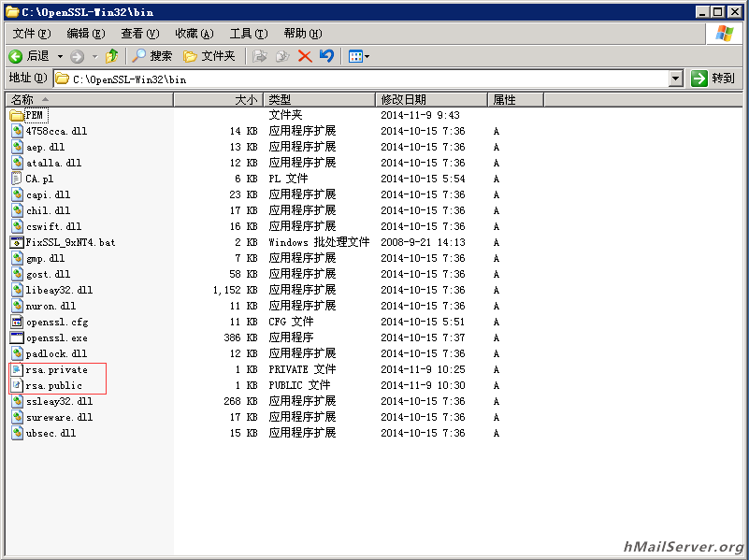Viewport: 749px width, 560px height.
Task: Open the File (文件) menu
Action: tap(31, 34)
